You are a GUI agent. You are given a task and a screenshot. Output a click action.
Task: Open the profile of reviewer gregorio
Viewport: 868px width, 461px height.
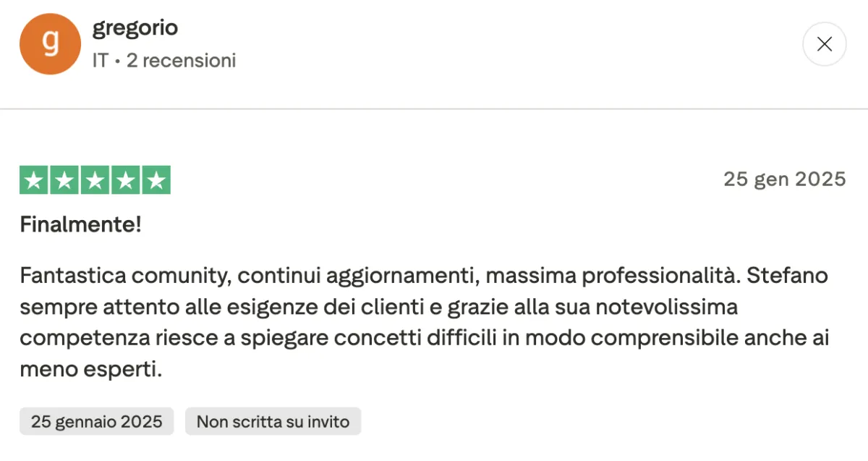[x=135, y=28]
